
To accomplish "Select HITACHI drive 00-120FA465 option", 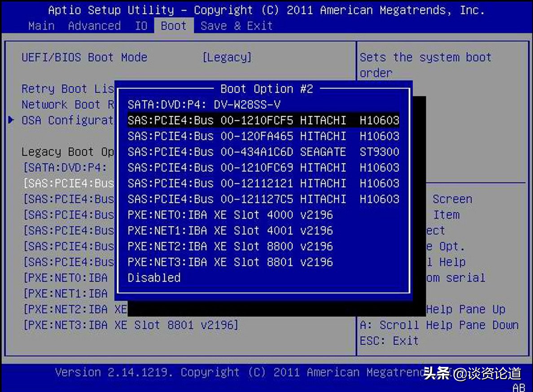I will pos(263,136).
